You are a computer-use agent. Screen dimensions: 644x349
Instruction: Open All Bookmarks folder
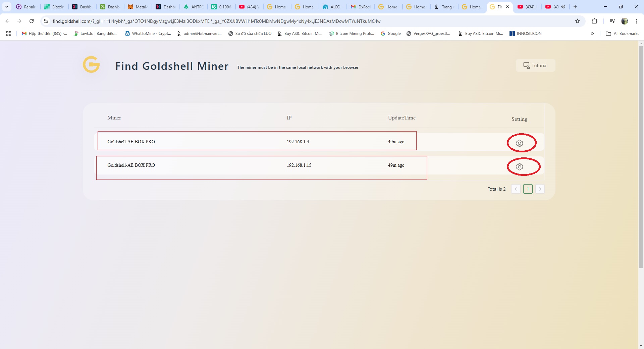[x=623, y=34]
